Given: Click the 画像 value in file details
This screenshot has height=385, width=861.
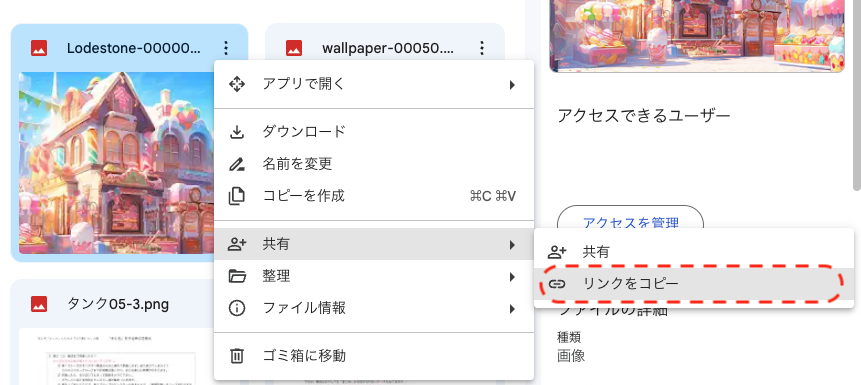Looking at the screenshot, I should [571, 355].
